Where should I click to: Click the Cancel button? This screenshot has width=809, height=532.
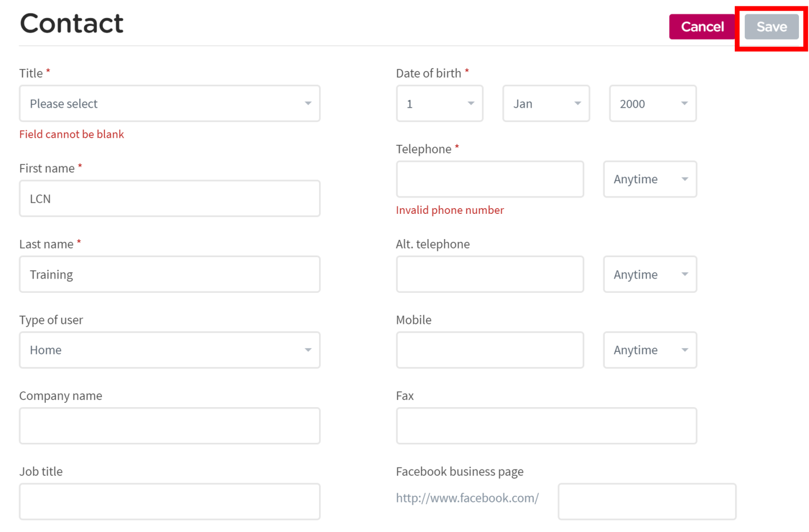click(702, 27)
